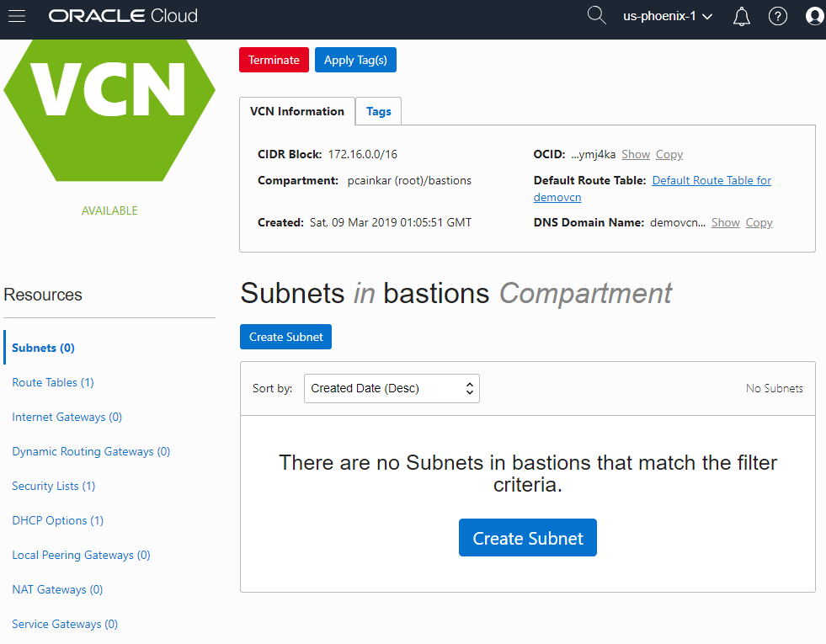Click the AVAILABLE status text
This screenshot has height=644, width=826.
(x=109, y=210)
